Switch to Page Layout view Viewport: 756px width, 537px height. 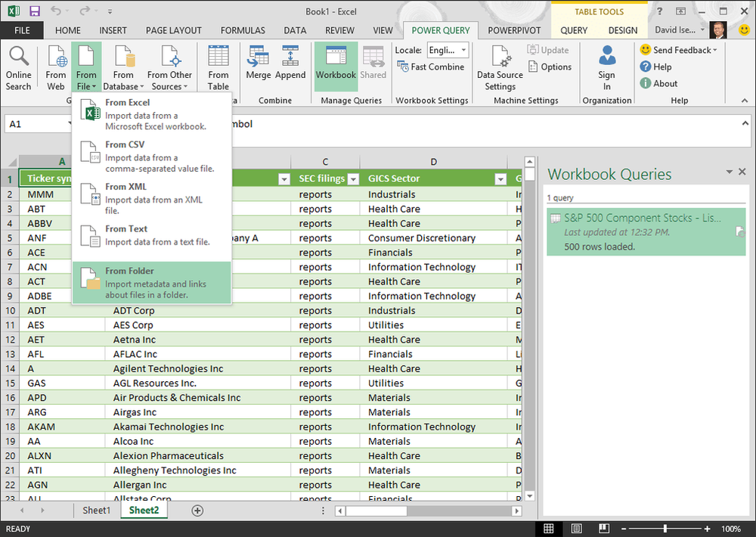point(575,528)
